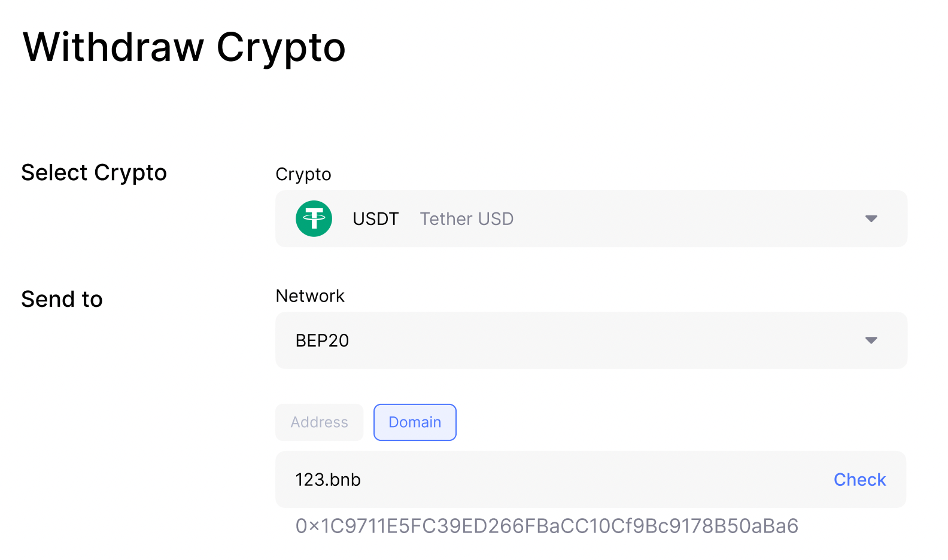Click the Send to section label

point(62,299)
